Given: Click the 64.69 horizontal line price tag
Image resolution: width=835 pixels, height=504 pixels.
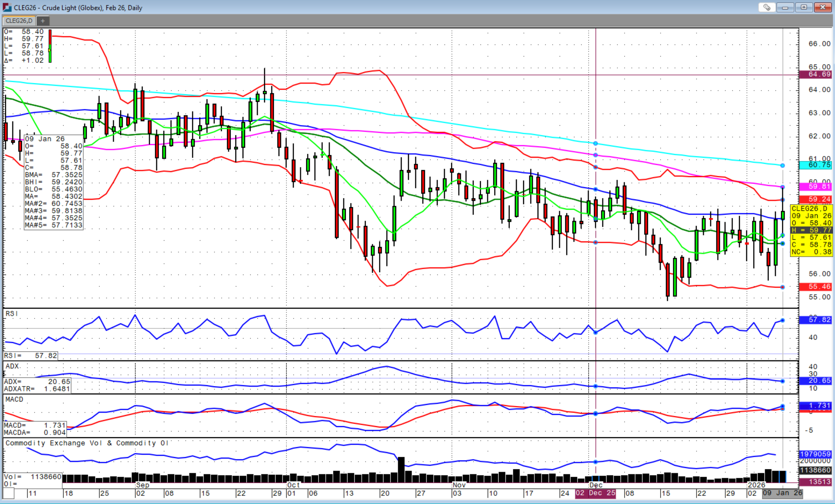Looking at the screenshot, I should coord(816,74).
